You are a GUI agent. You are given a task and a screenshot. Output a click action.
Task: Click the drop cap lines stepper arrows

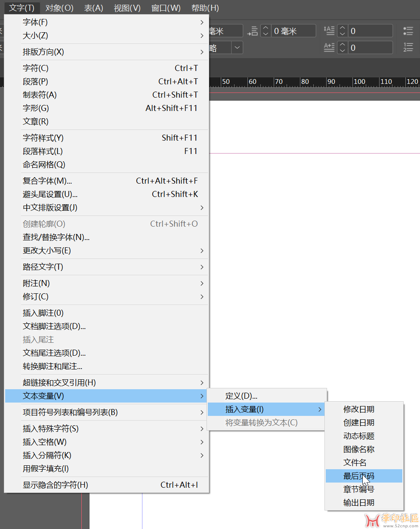343,31
